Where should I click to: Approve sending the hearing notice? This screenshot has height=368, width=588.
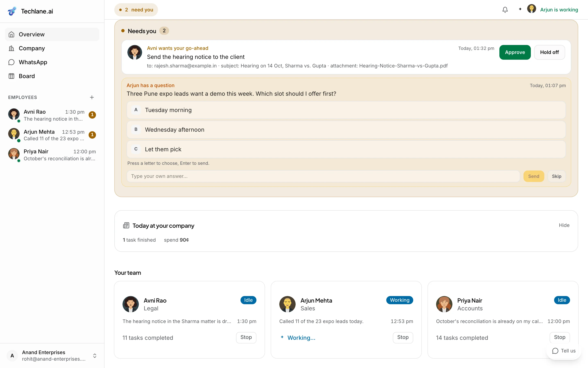(515, 52)
